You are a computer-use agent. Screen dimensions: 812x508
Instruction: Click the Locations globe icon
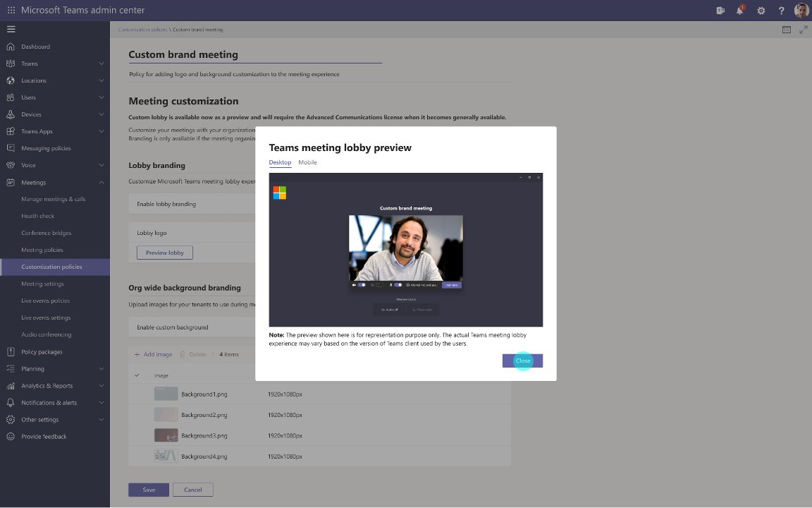pos(11,80)
